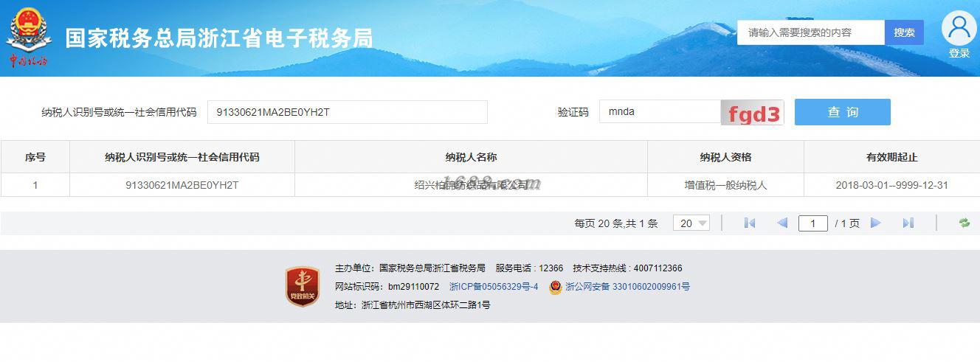Open the 20 per-page dropdown
Image resolution: width=980 pixels, height=362 pixels.
coord(691,223)
